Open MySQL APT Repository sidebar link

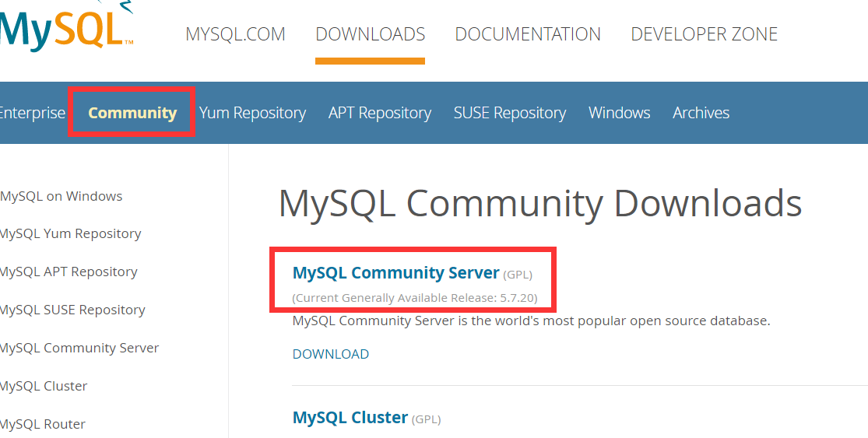point(69,272)
